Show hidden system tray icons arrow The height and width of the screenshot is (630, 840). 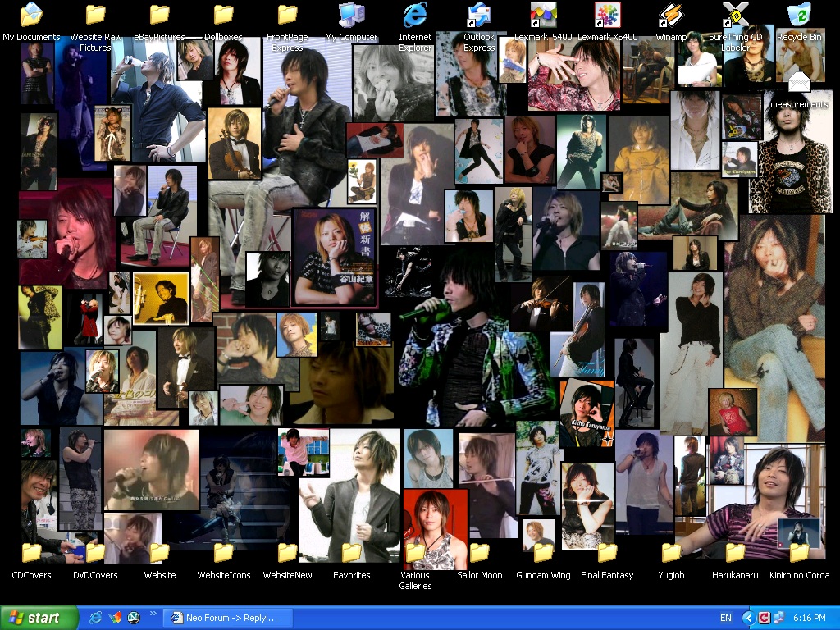(x=748, y=618)
